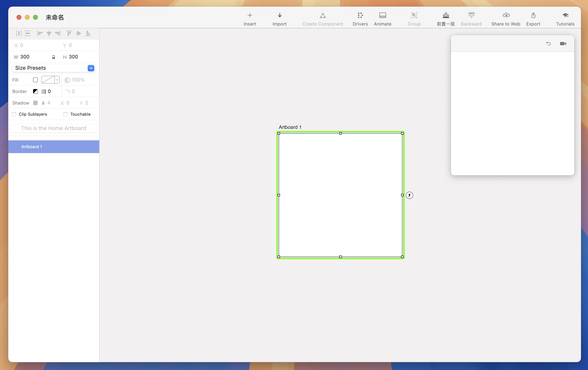Open the fill style chevron dropdown
This screenshot has height=370, width=588.
[57, 80]
